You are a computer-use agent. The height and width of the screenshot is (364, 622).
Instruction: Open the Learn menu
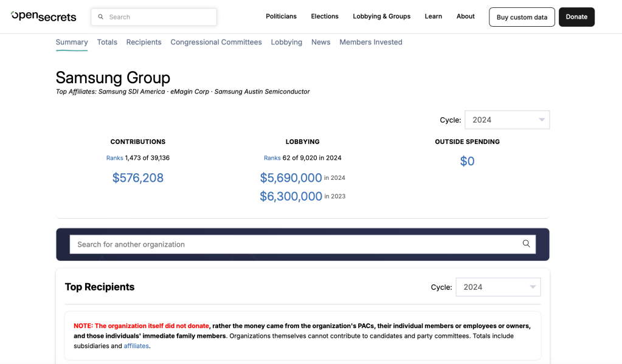point(433,16)
